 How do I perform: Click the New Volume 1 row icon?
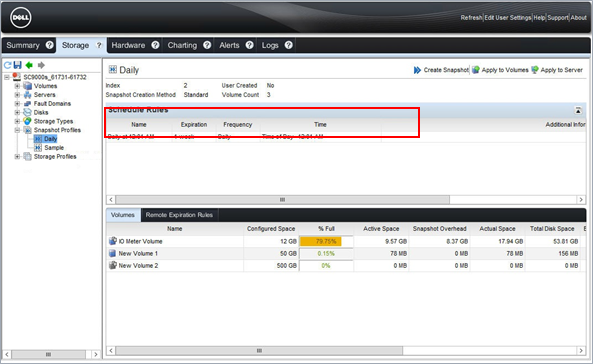point(113,253)
